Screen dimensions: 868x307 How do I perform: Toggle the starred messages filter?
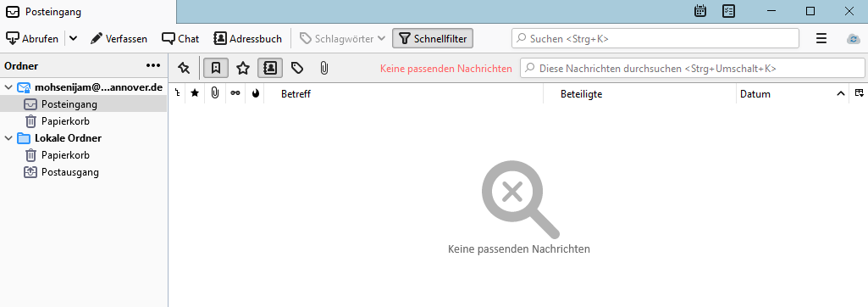(243, 68)
